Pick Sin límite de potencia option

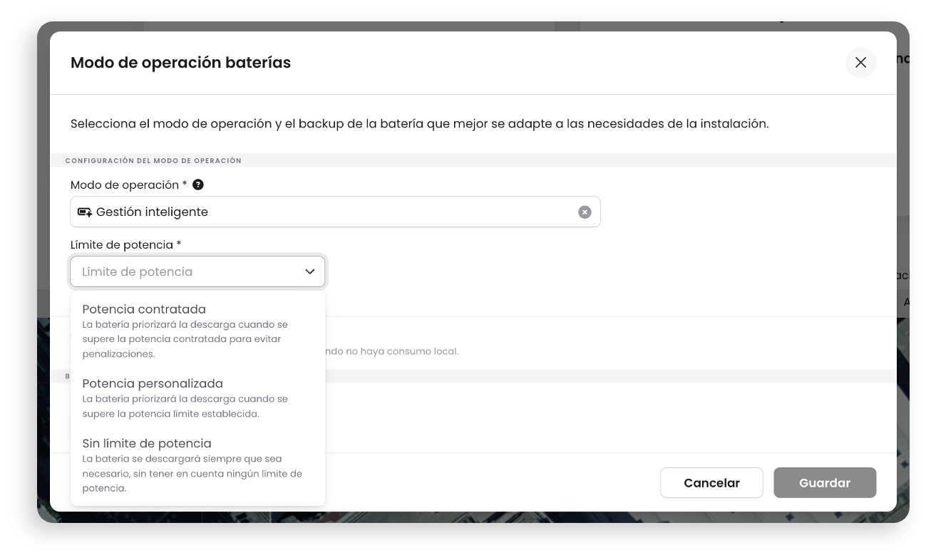coord(198,465)
